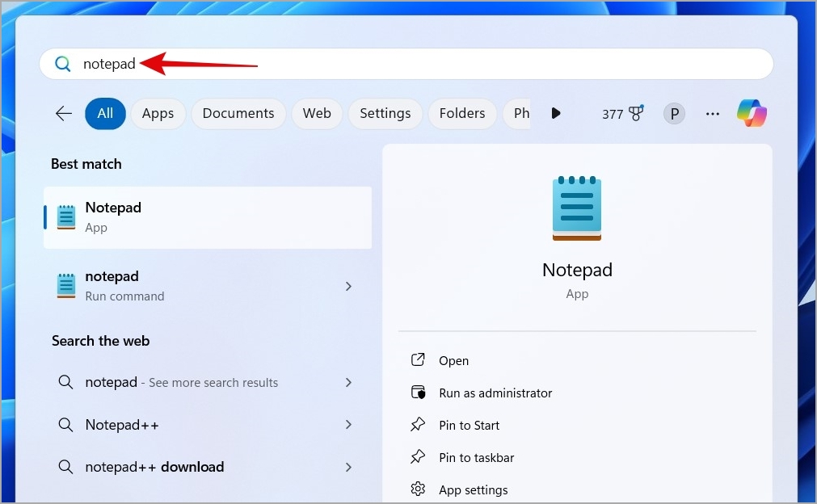Go back using the left arrow

(x=64, y=113)
